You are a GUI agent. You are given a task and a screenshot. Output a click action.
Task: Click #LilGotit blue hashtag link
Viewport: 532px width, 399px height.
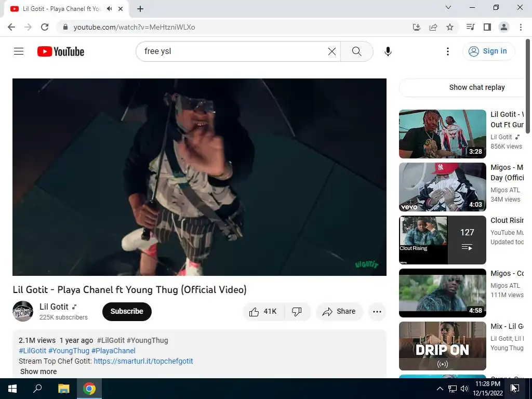(x=32, y=351)
